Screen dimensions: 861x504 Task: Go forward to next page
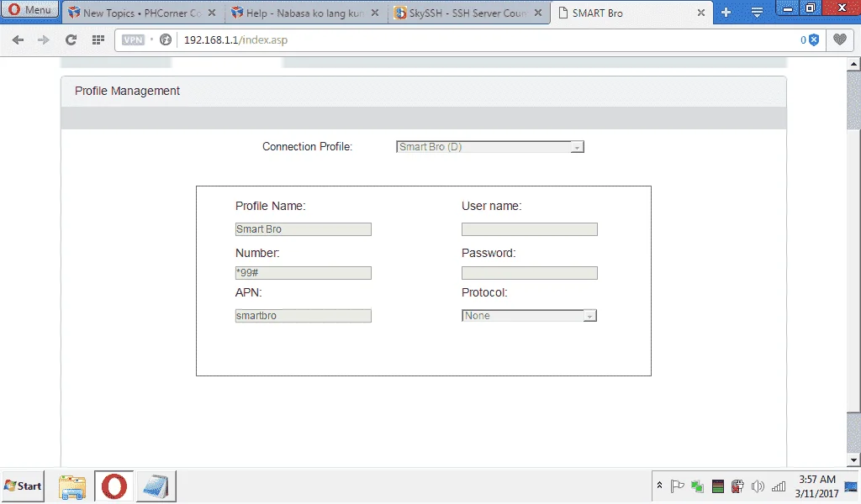click(44, 39)
